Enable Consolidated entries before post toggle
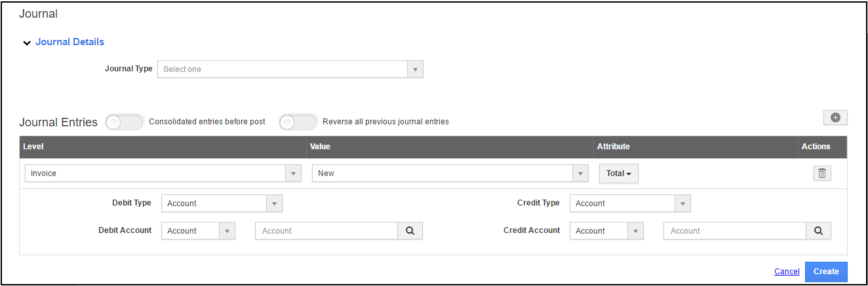 click(124, 122)
